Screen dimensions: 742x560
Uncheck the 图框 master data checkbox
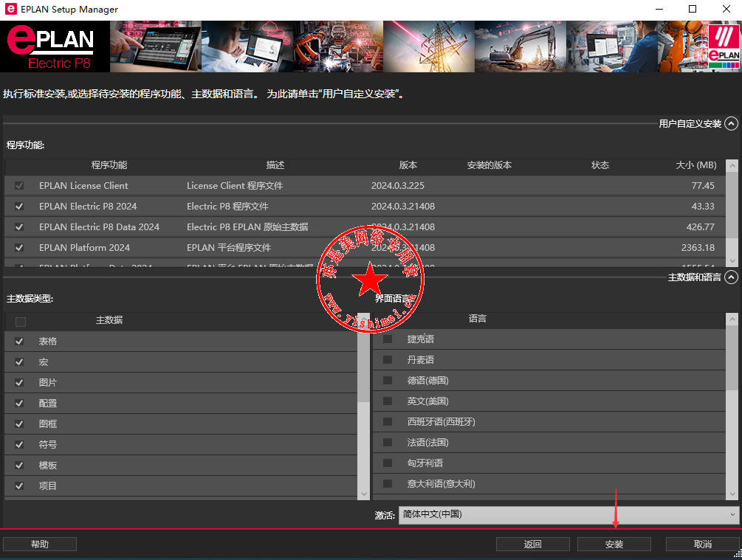(19, 424)
